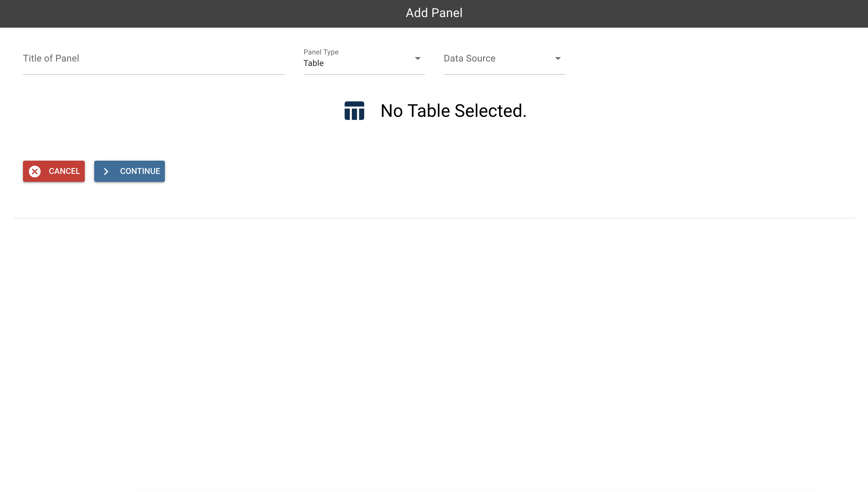Click the CANCEL button
868x492 pixels.
tap(54, 171)
